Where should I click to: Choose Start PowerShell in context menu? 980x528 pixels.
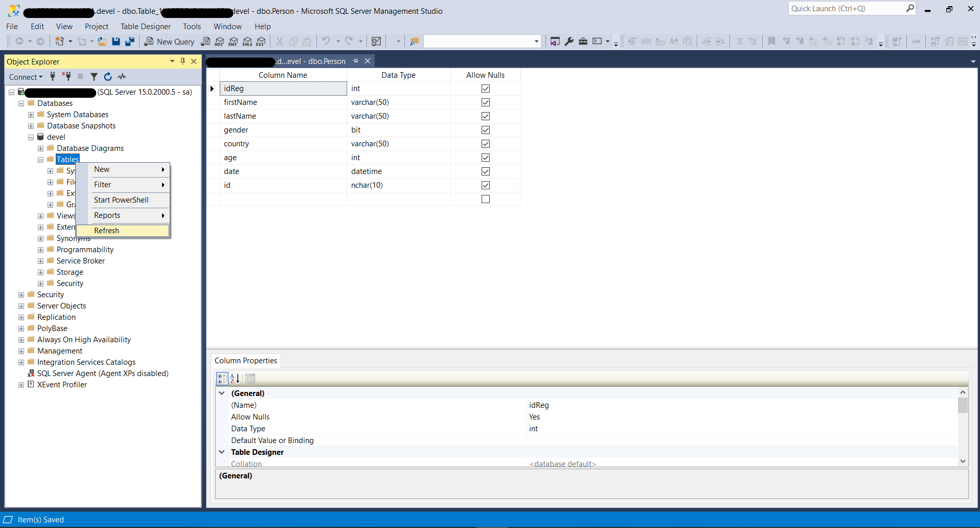pos(121,200)
